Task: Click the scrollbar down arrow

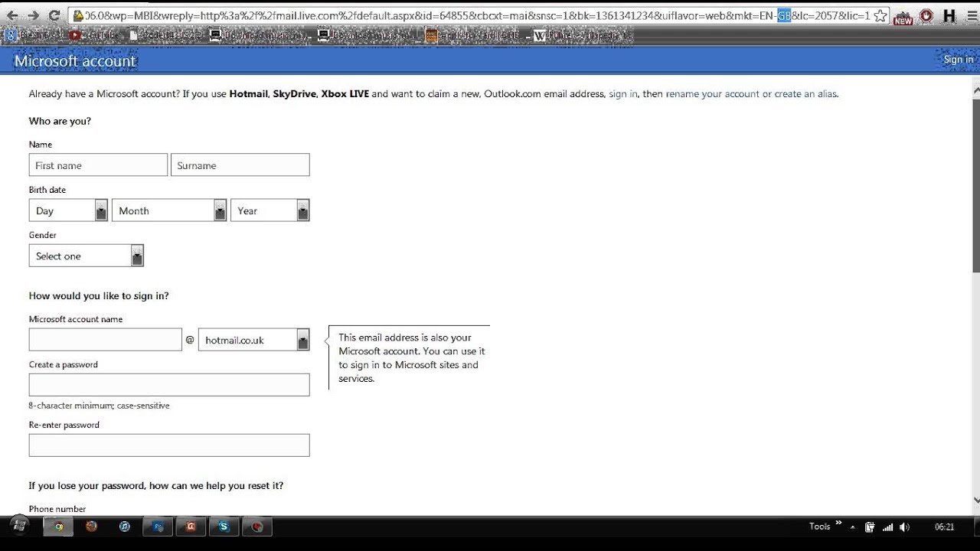Action: click(x=975, y=500)
